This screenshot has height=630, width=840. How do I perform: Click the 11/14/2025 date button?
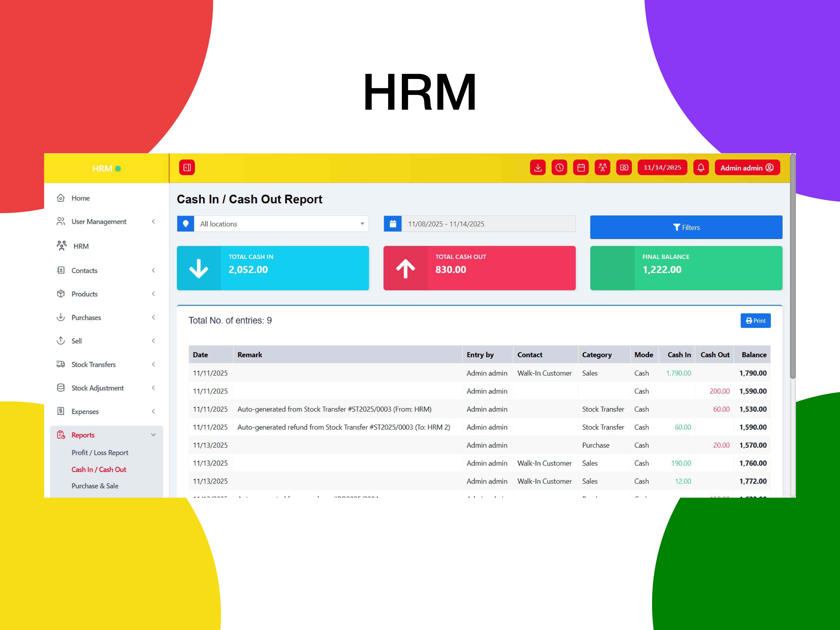662,167
